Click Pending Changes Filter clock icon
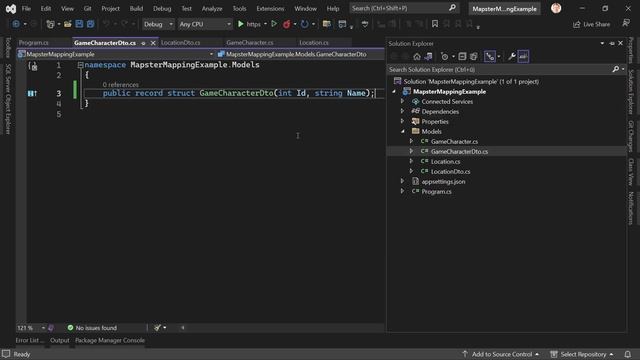 pyautogui.click(x=444, y=57)
